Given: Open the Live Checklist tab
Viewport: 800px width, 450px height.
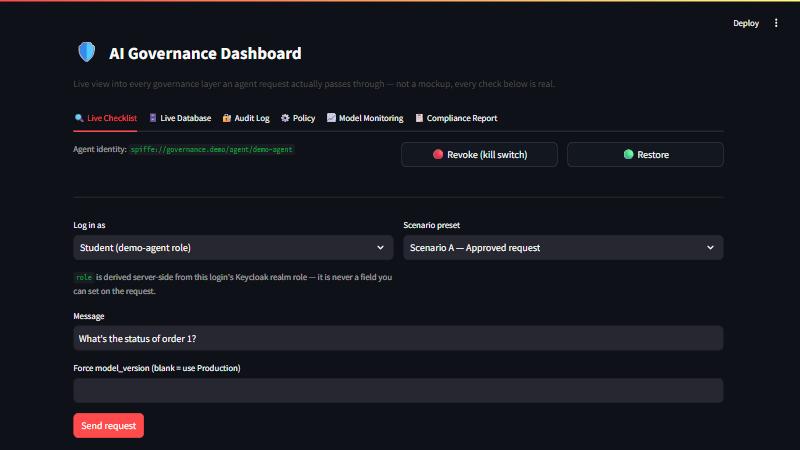Looking at the screenshot, I should pos(106,118).
